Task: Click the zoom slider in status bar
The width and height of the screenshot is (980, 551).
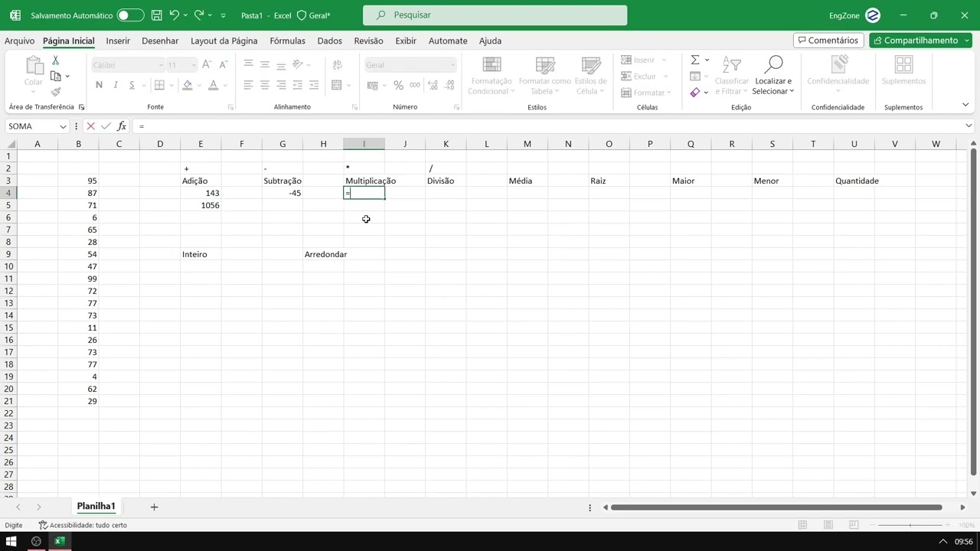Action: click(911, 525)
